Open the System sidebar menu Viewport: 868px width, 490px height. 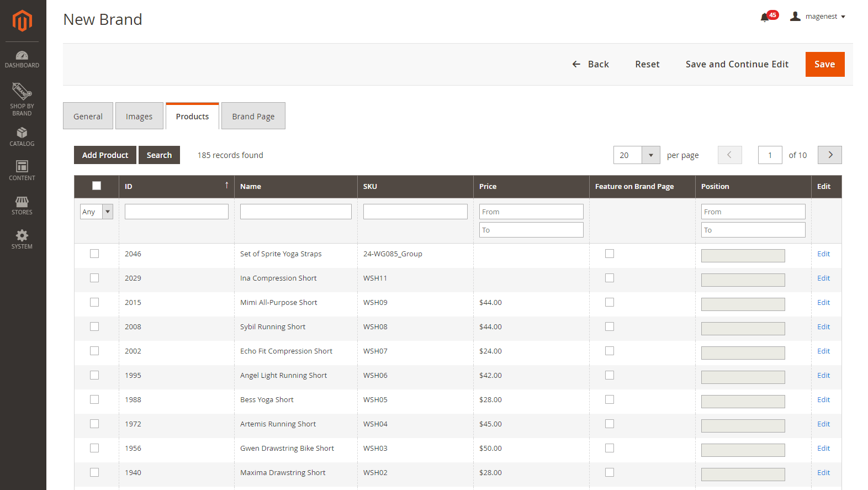[22, 239]
